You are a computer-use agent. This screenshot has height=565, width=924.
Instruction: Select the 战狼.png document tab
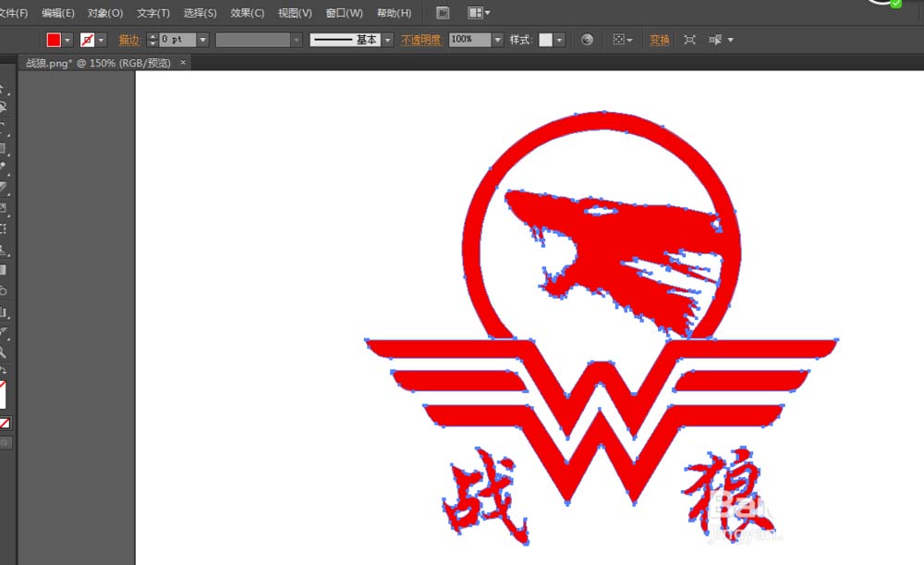click(x=99, y=63)
